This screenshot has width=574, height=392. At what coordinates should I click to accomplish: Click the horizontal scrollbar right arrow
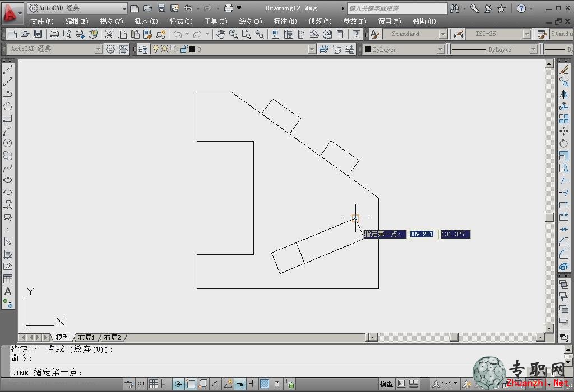541,337
